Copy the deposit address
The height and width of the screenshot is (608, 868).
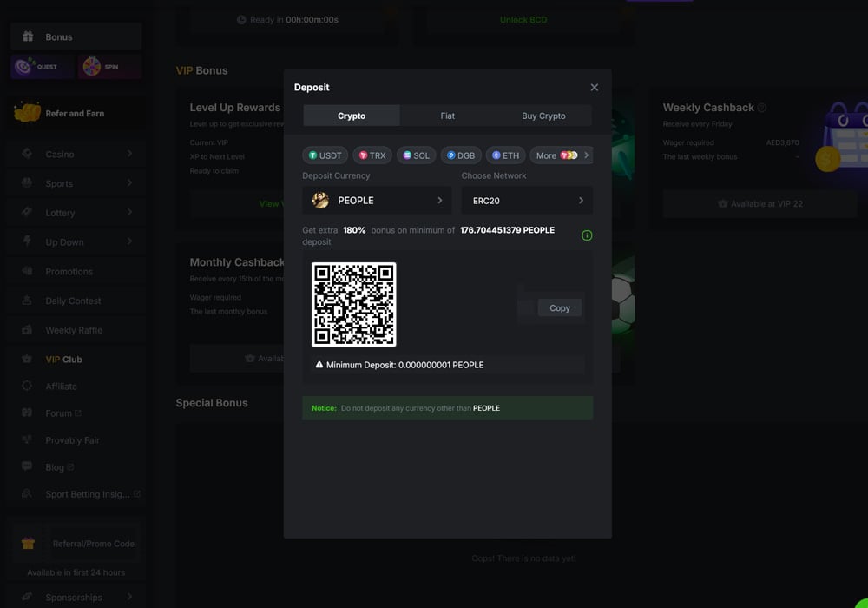[560, 308]
